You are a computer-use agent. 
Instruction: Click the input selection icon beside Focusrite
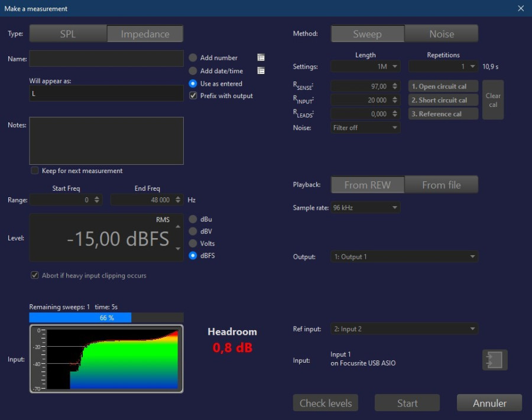click(x=495, y=360)
